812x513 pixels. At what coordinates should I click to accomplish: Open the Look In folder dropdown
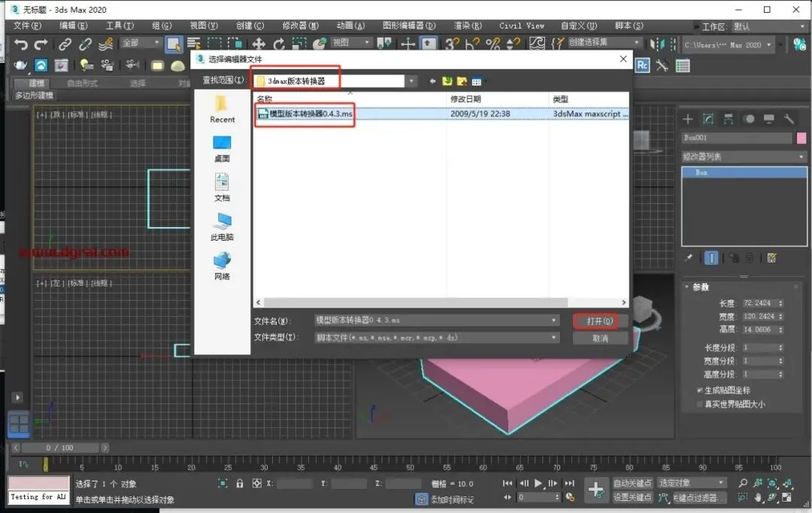click(x=412, y=81)
